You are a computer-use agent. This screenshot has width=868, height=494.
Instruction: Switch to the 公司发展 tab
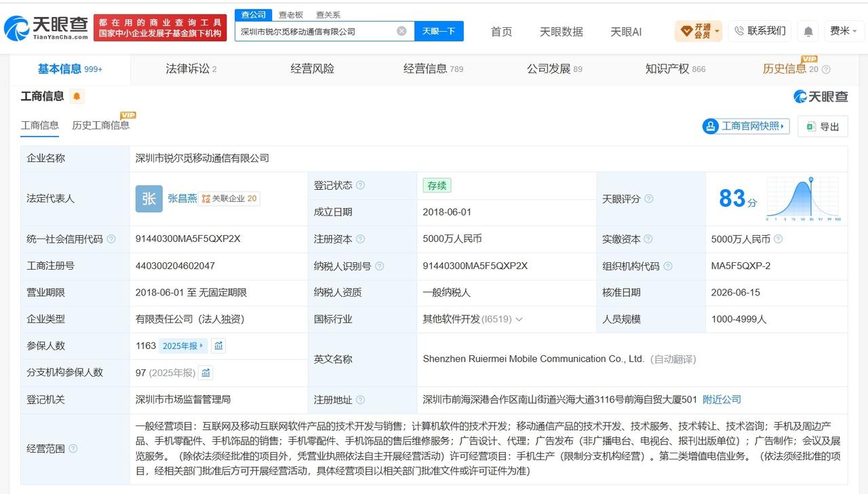click(x=554, y=68)
